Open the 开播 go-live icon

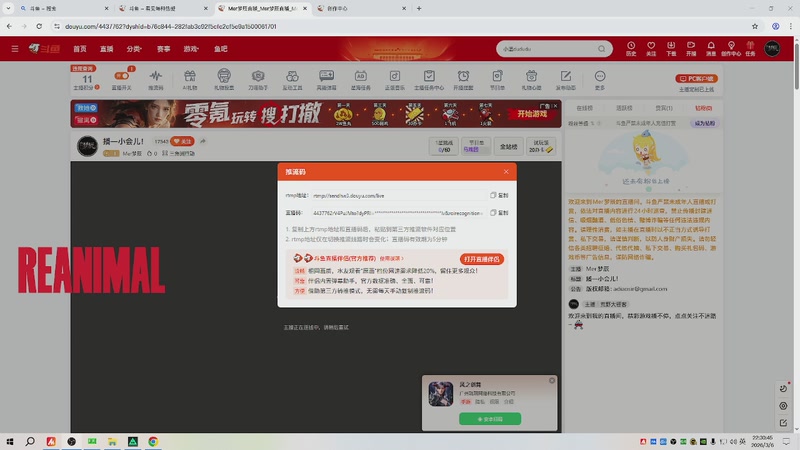[x=691, y=48]
